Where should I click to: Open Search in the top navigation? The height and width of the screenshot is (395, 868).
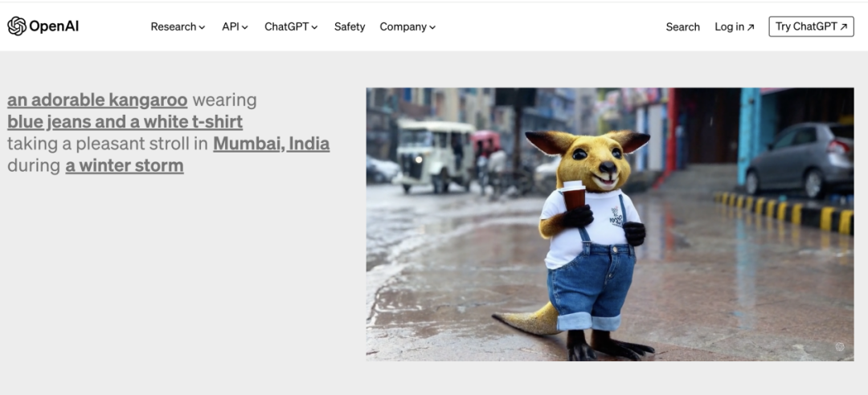coord(682,26)
